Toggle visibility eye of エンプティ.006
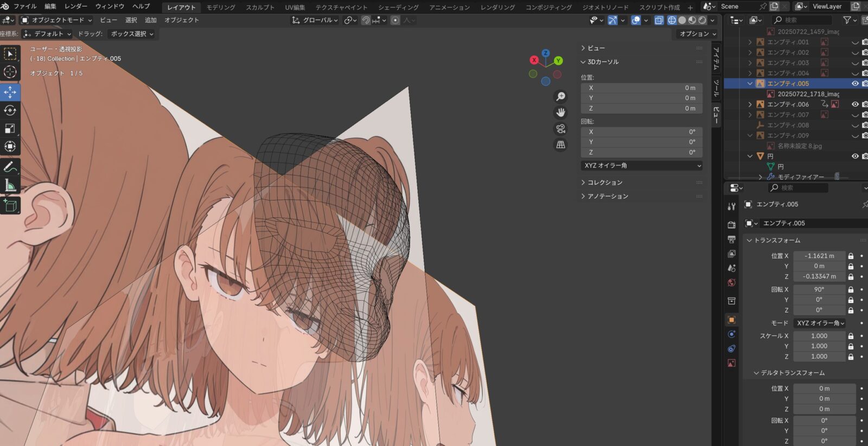 (855, 104)
